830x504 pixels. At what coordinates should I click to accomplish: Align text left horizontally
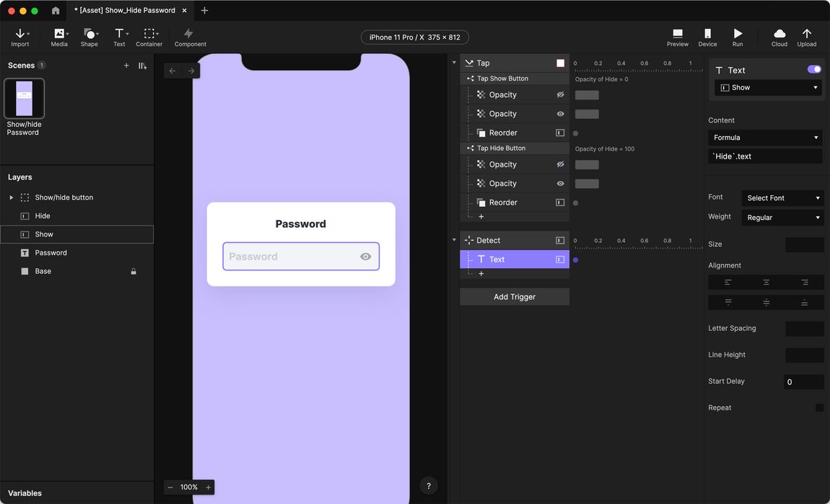[x=728, y=283]
